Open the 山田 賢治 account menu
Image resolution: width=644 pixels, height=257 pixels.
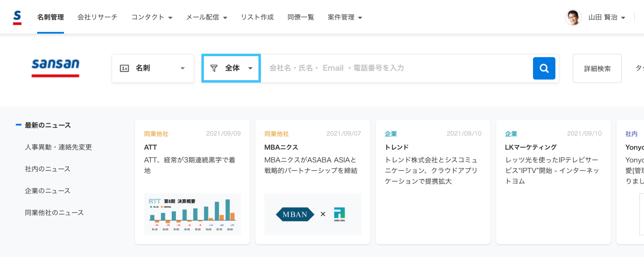coord(607,17)
